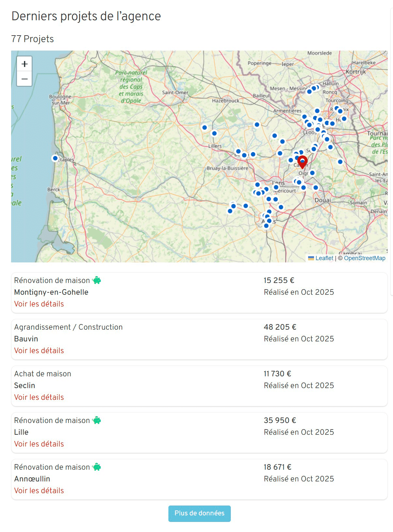View details for the Lille renovation
Image resolution: width=393 pixels, height=532 pixels.
tap(39, 444)
